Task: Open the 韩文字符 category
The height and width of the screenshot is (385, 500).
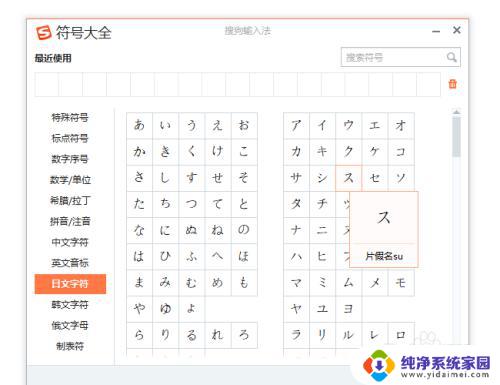Action: (70, 304)
